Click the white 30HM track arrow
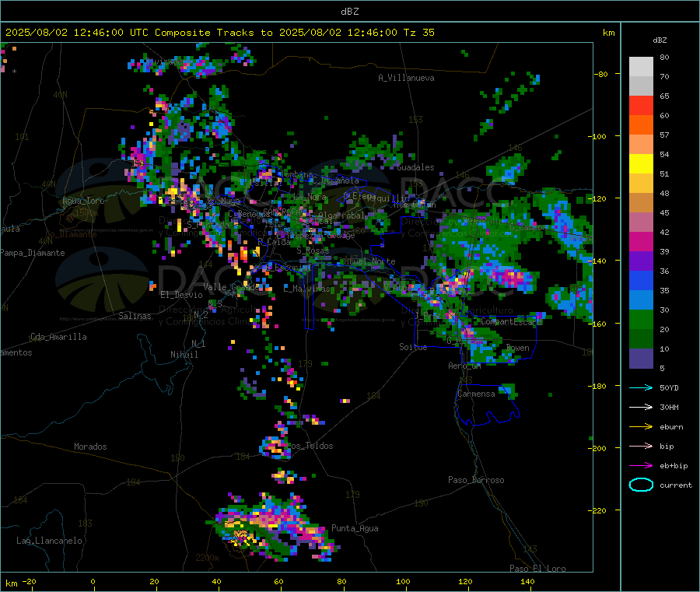 pyautogui.click(x=641, y=407)
